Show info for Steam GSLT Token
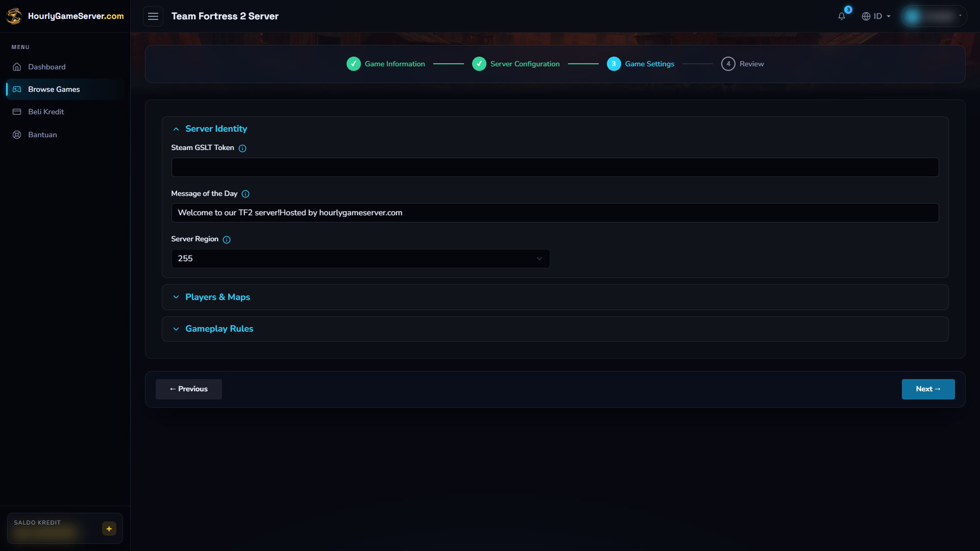 point(242,148)
